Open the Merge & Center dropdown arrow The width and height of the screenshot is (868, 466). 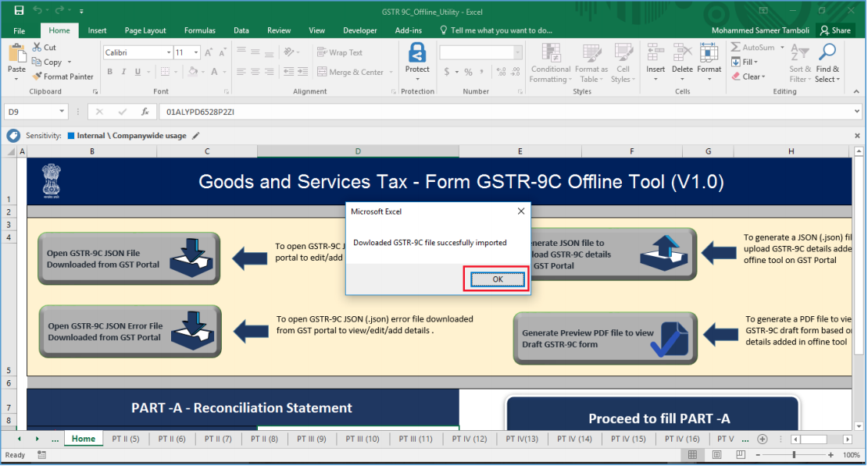[x=391, y=72]
